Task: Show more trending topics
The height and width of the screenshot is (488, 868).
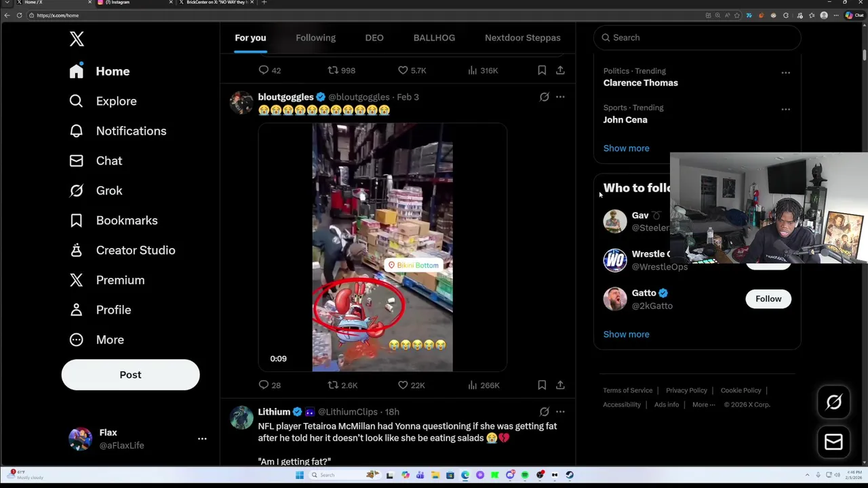Action: point(626,148)
